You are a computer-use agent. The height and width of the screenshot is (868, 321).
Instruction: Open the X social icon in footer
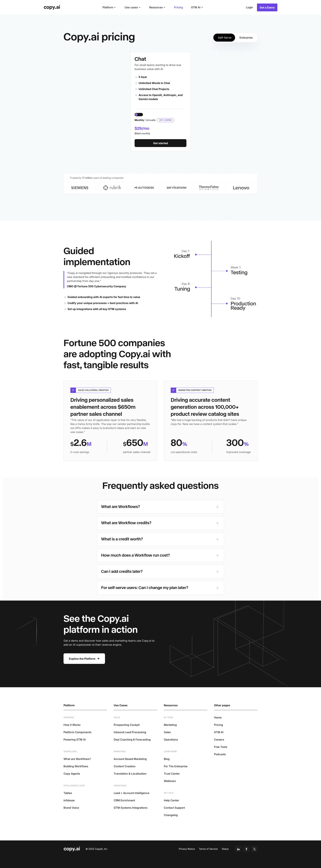click(254, 849)
